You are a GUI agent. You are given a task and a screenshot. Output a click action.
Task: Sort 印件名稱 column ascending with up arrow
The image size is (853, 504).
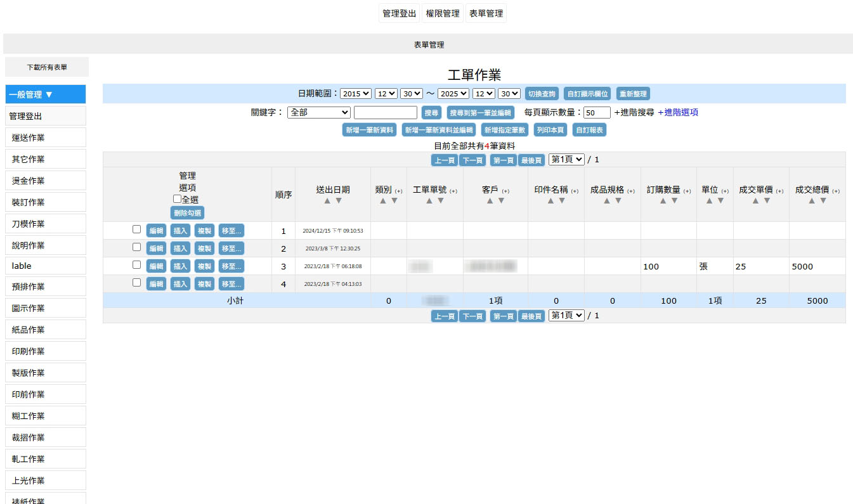point(550,200)
